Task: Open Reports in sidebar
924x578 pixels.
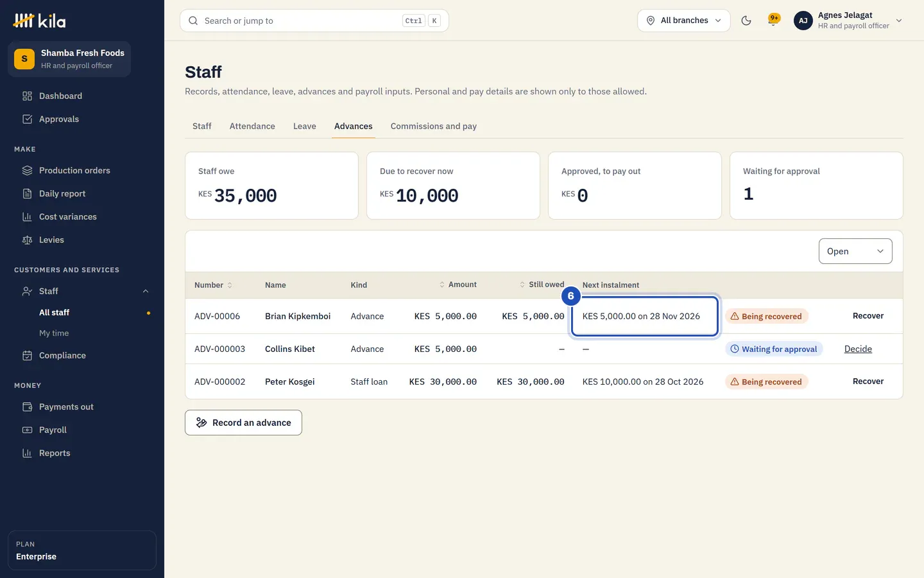Action: [82, 453]
